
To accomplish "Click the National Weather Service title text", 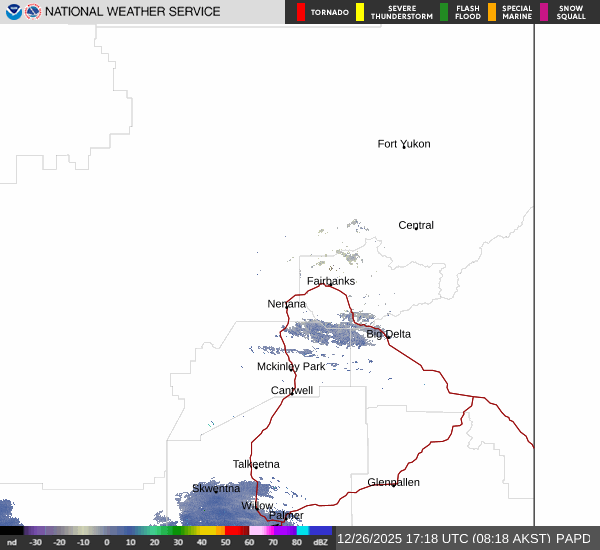I will coord(133,12).
